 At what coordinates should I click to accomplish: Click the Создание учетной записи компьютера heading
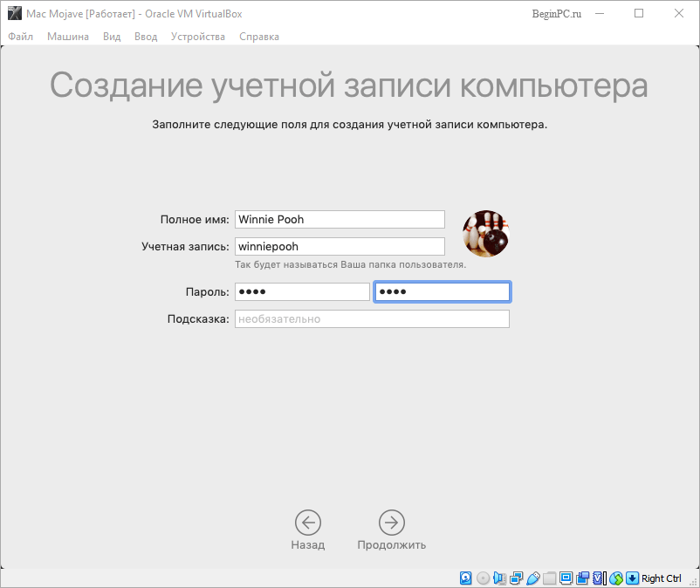(x=348, y=85)
